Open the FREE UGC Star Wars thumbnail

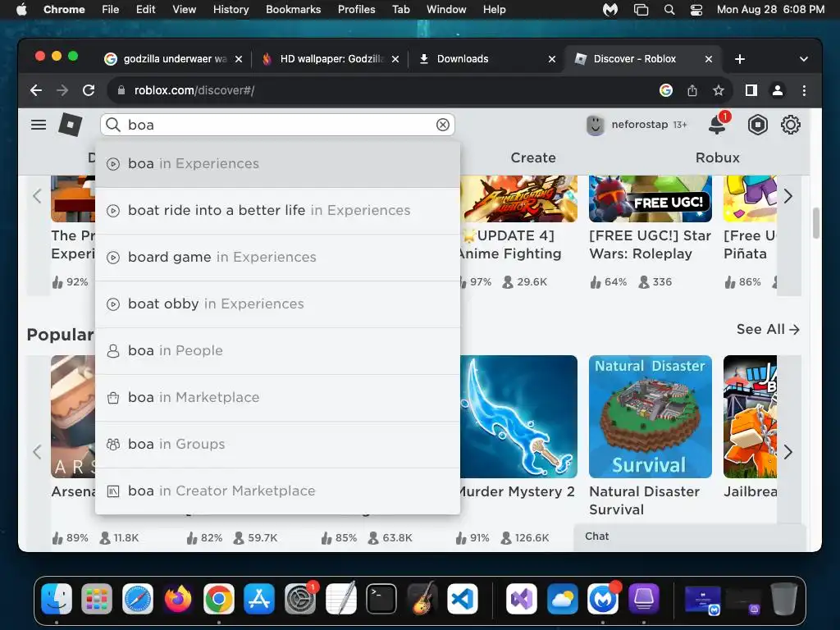(651, 199)
